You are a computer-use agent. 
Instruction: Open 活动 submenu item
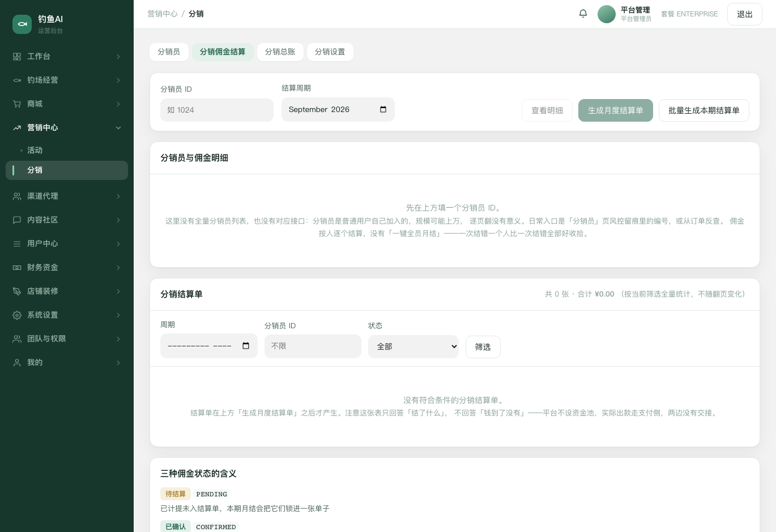click(67, 151)
